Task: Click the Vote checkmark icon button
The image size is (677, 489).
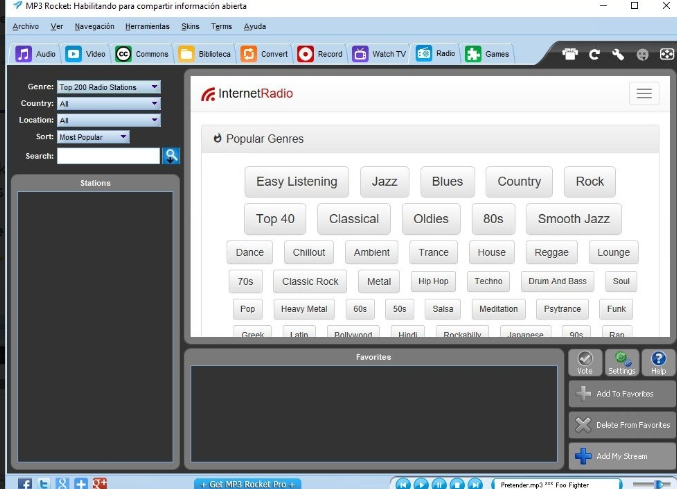Action: (585, 363)
